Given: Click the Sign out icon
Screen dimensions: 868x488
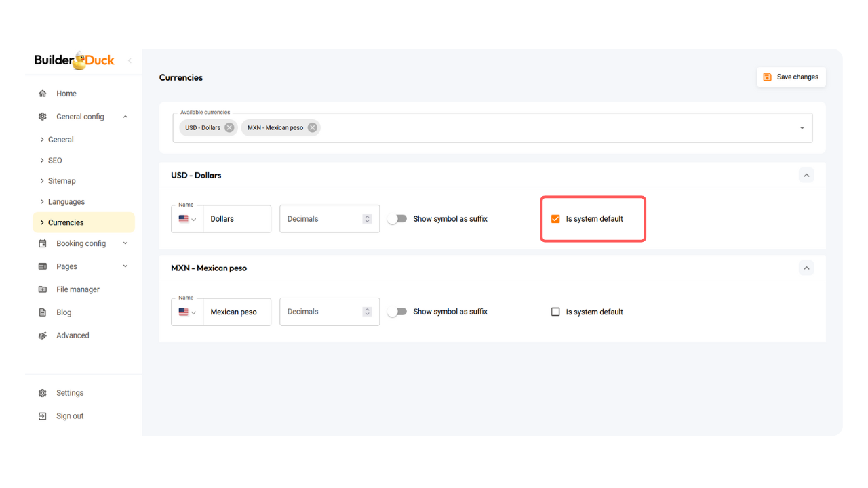Looking at the screenshot, I should (43, 416).
